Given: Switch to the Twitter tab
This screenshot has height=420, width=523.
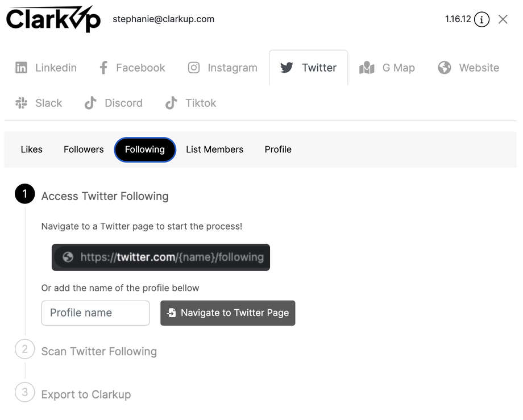Looking at the screenshot, I should tap(308, 68).
